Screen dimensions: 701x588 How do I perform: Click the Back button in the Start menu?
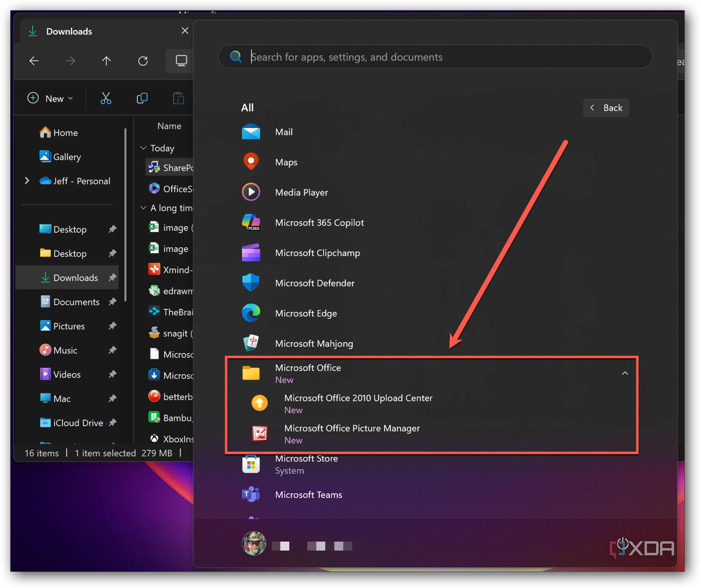tap(605, 107)
